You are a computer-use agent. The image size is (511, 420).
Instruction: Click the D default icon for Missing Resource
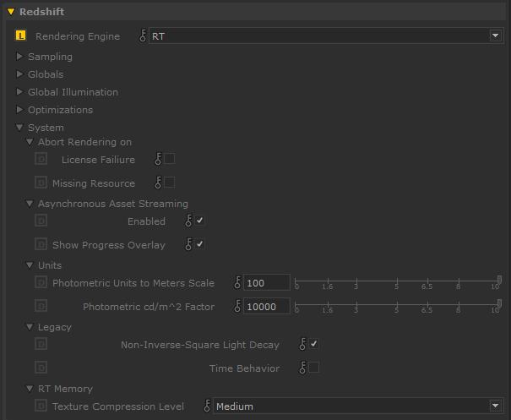(41, 183)
